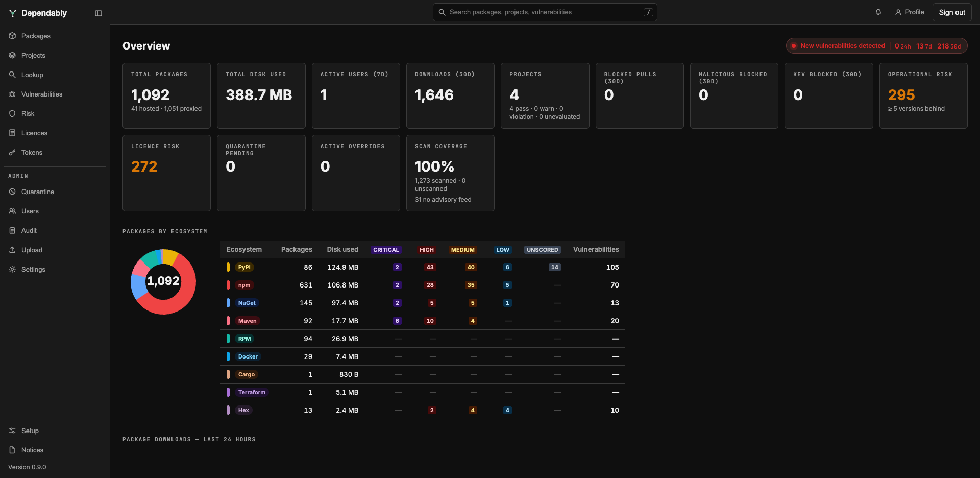Click Version 0.9.0 text
980x478 pixels.
point(27,467)
